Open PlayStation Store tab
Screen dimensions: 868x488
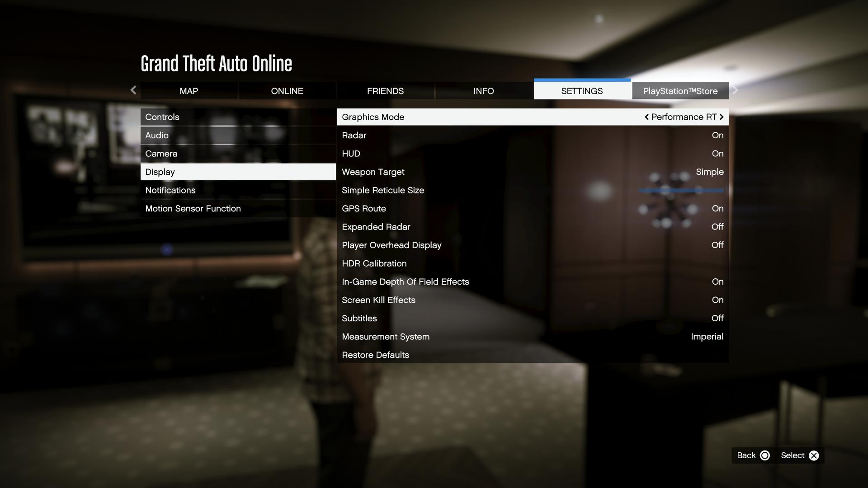[x=680, y=90]
